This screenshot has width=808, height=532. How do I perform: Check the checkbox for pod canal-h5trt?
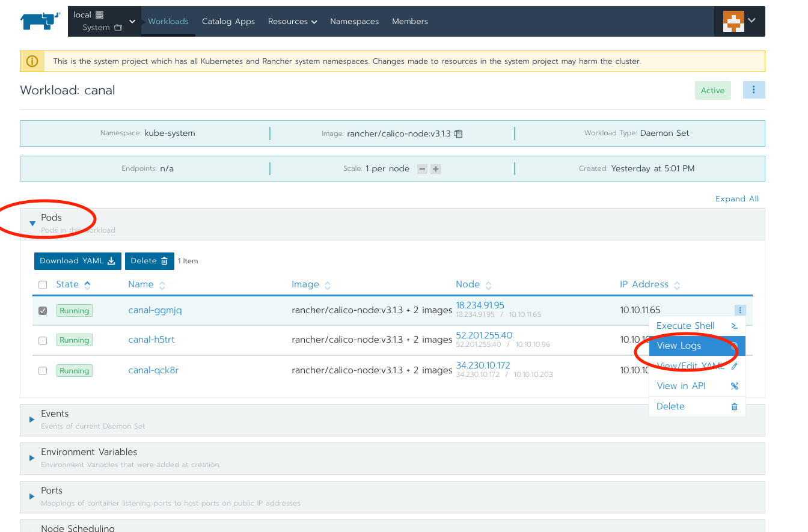point(43,340)
